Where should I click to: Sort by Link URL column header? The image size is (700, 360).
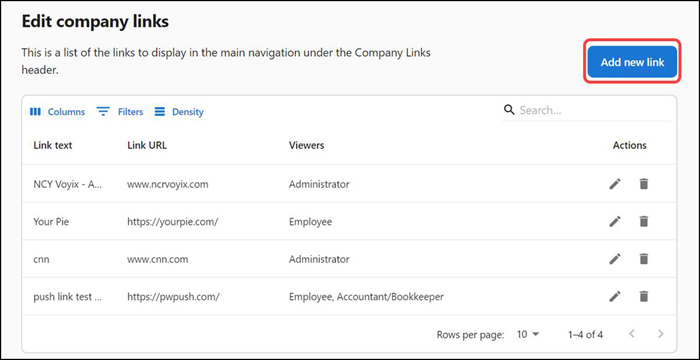point(147,145)
